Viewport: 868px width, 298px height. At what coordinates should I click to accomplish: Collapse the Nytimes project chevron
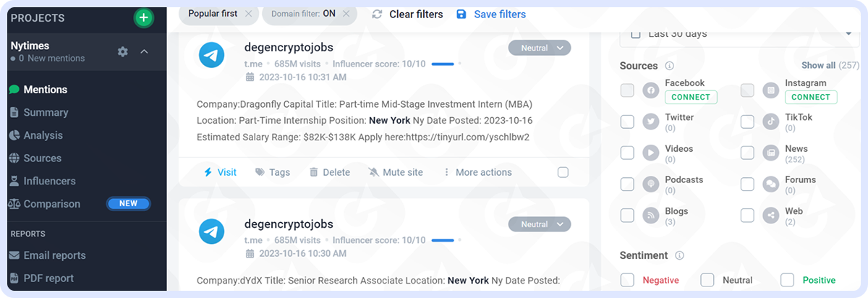click(x=144, y=51)
